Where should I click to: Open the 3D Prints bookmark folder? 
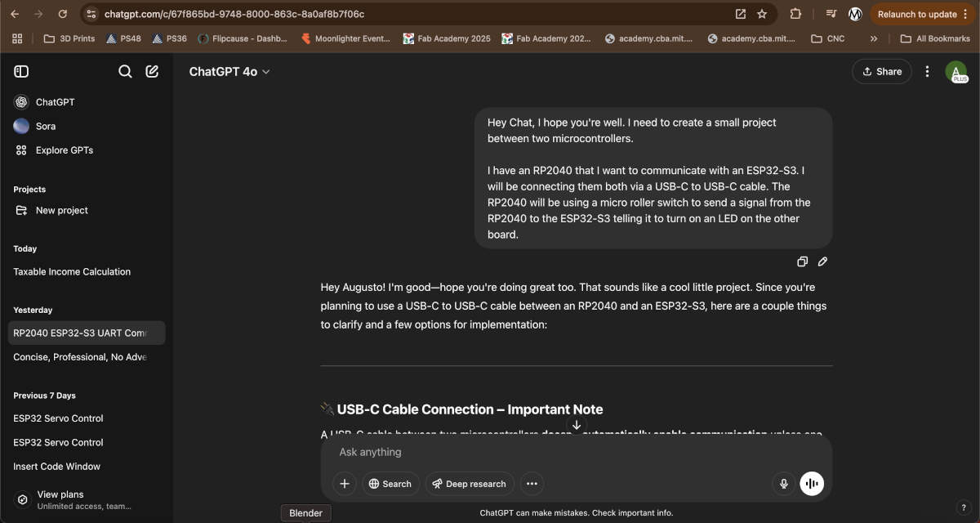(69, 38)
